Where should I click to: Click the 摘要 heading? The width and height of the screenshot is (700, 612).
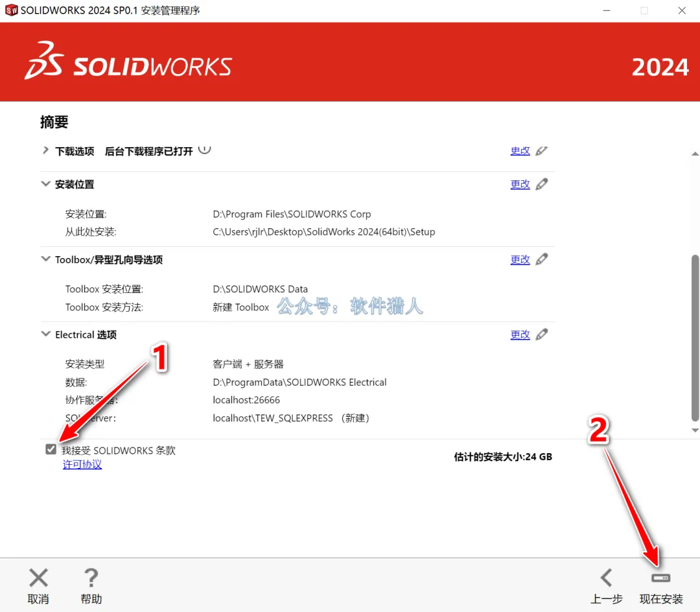(54, 122)
